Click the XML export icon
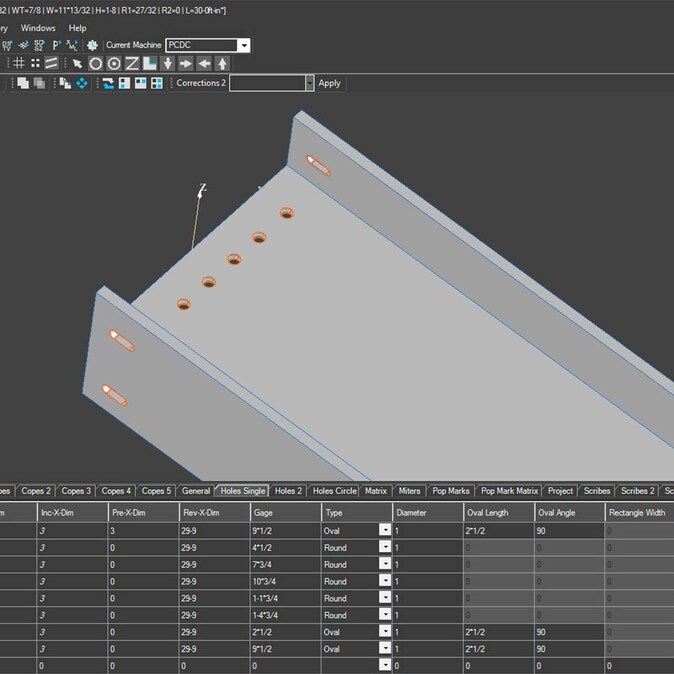This screenshot has height=674, width=674. click(x=72, y=45)
